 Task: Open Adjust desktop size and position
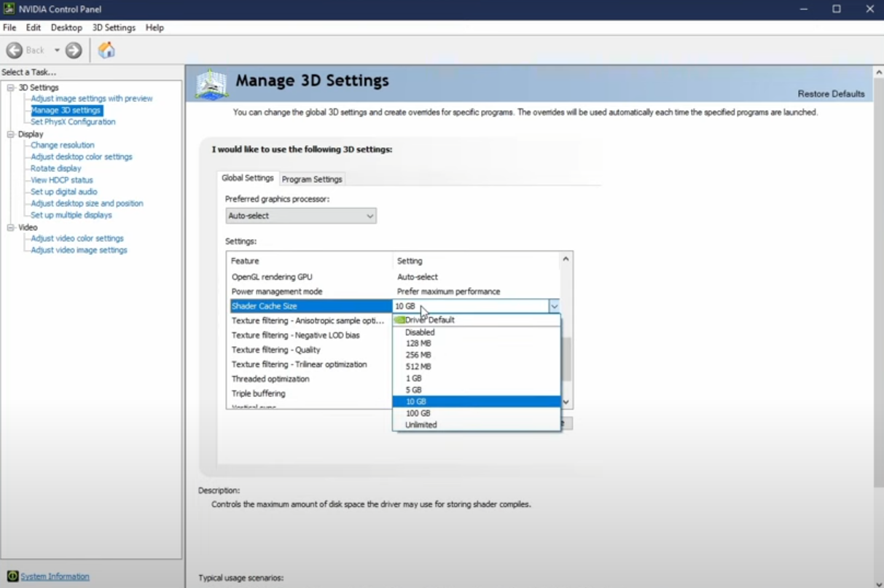pyautogui.click(x=87, y=203)
